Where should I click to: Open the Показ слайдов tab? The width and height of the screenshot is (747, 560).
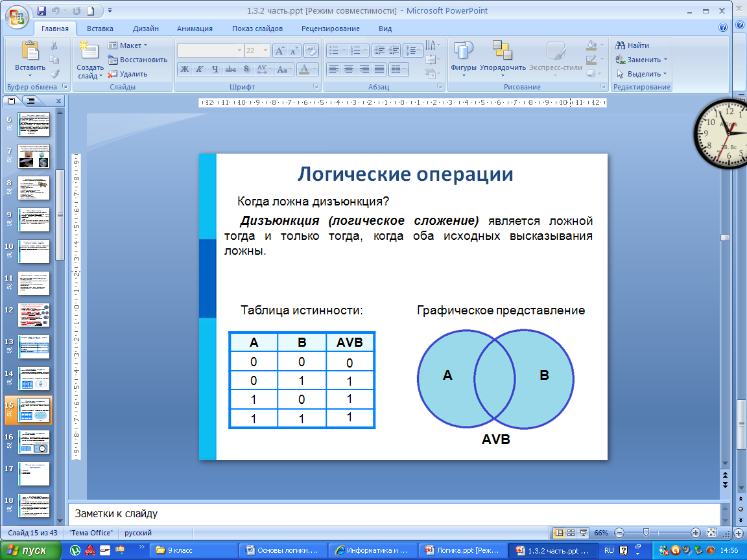pyautogui.click(x=257, y=29)
